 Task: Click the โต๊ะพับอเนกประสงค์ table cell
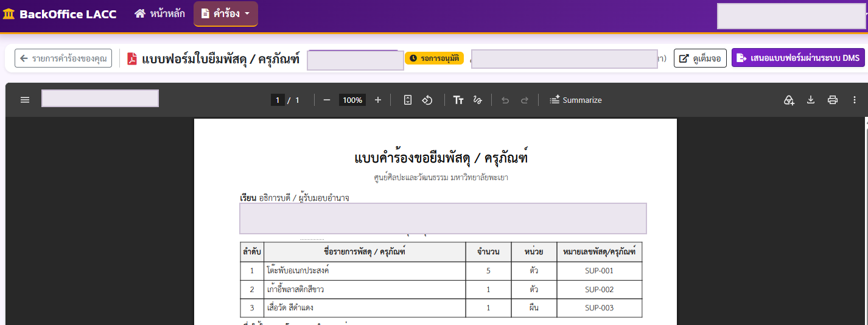[x=365, y=271]
